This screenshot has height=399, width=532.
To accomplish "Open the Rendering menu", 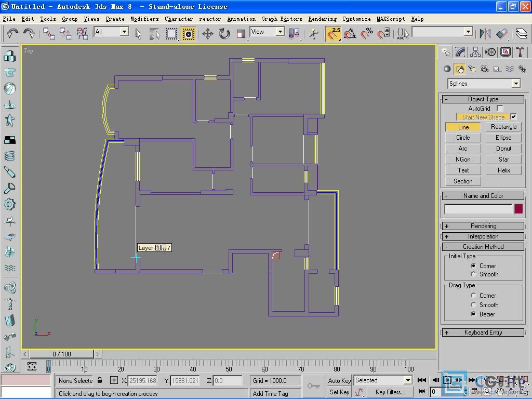I will 322,19.
